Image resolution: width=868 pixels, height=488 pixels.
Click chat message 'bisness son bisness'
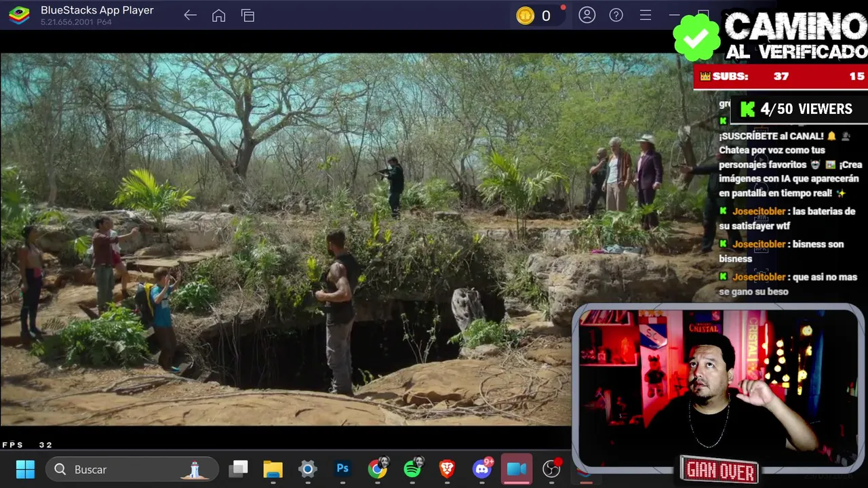click(x=781, y=251)
